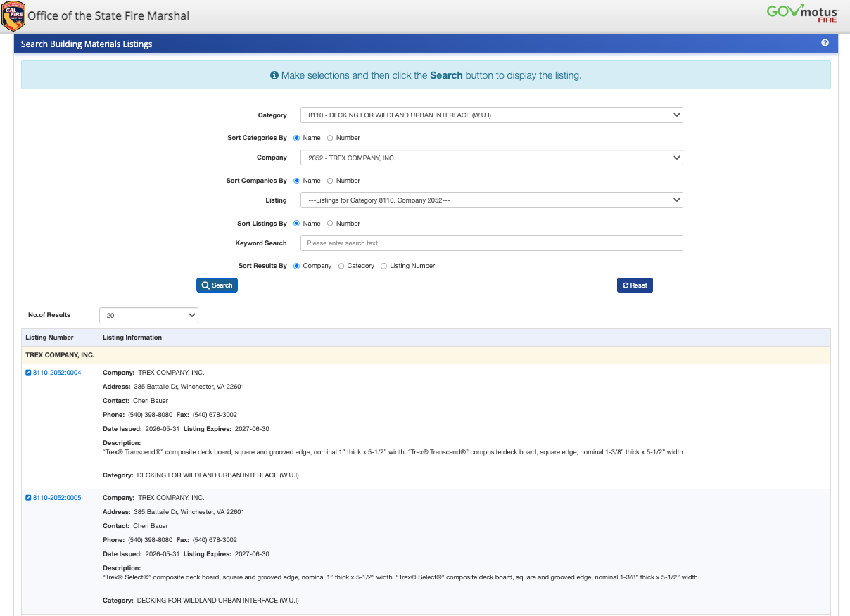The image size is (850, 616).
Task: Sort listings by Number
Action: click(x=330, y=224)
